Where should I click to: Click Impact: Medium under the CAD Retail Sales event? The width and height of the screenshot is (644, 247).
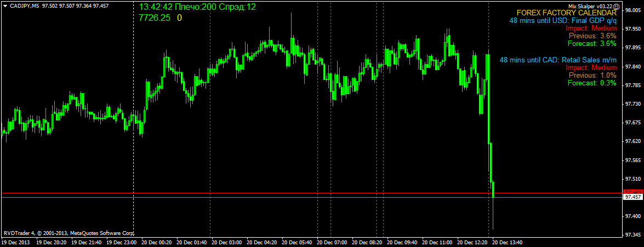click(x=591, y=68)
